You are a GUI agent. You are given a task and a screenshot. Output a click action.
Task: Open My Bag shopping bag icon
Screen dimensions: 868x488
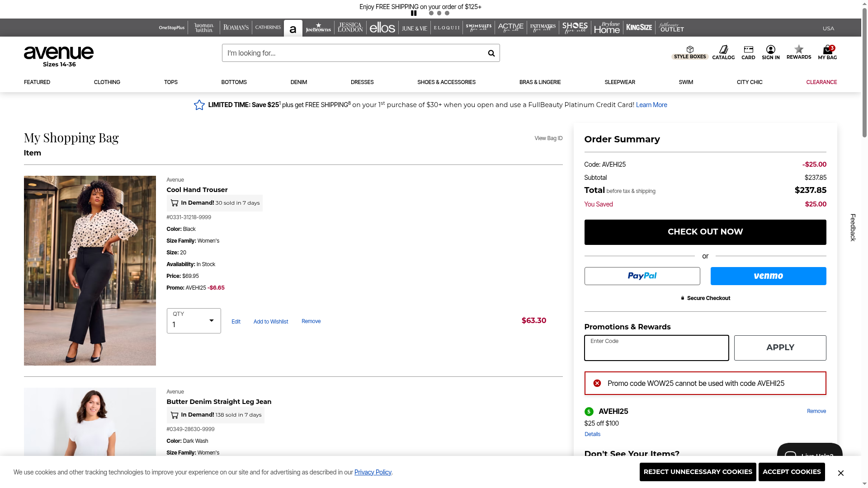(827, 52)
